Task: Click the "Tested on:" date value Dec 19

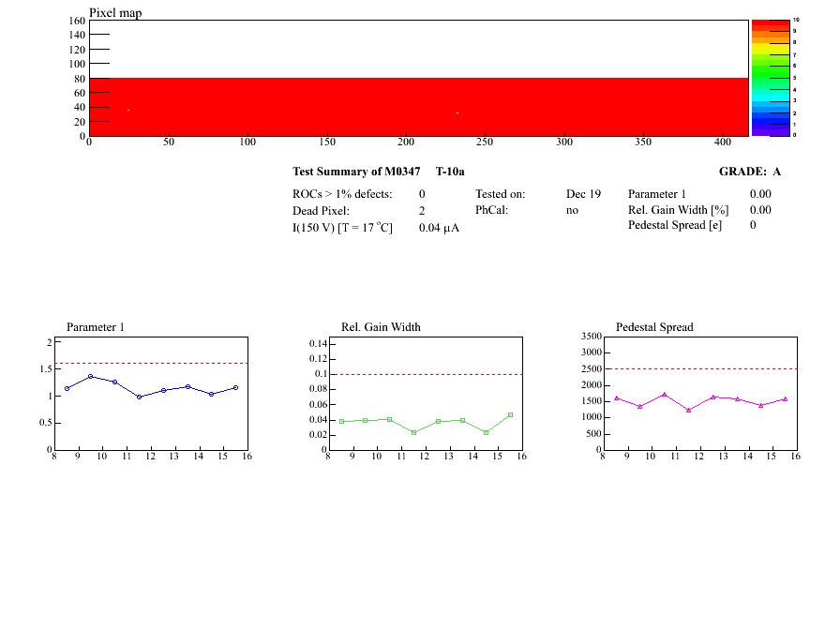Action: [x=583, y=194]
